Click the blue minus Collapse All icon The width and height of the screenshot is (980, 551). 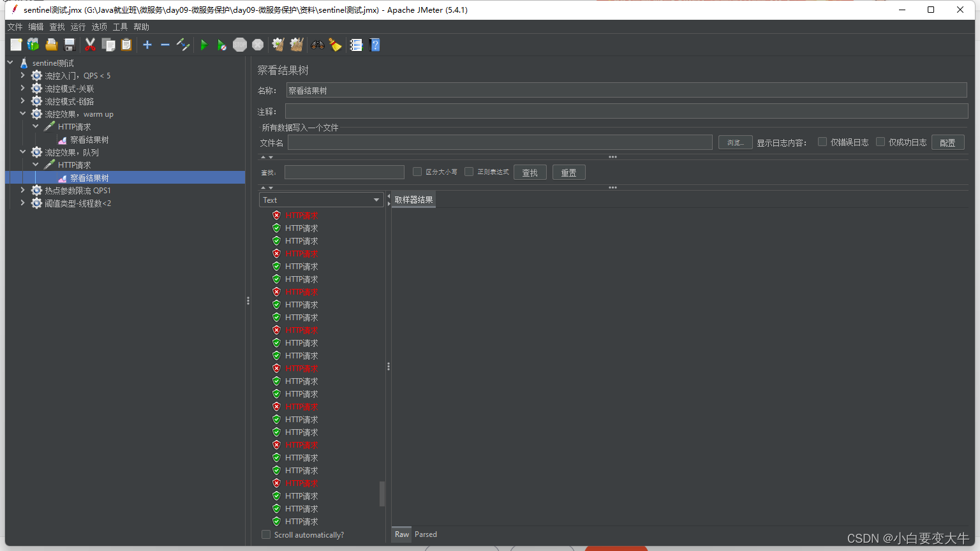165,45
